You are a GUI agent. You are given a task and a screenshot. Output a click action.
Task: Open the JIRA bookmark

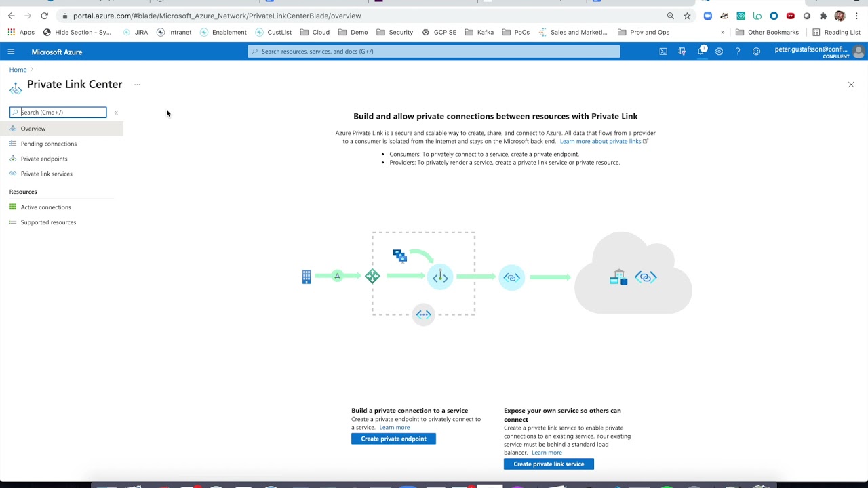(135, 32)
